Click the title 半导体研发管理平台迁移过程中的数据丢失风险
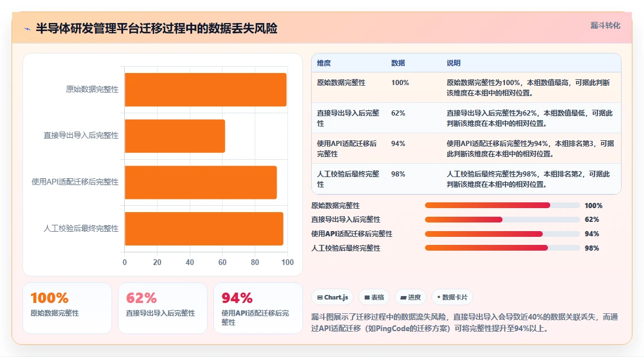This screenshot has width=644, height=357. 156,28
